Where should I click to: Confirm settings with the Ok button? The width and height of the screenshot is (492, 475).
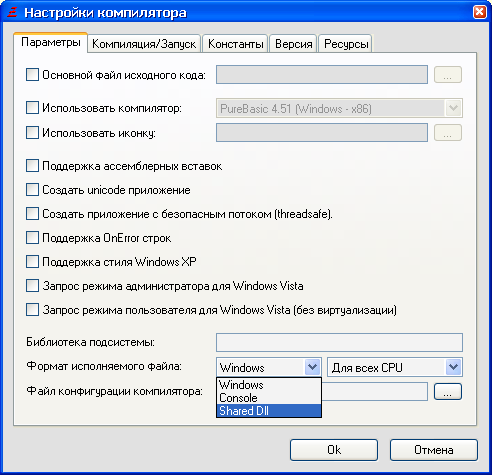coord(334,450)
